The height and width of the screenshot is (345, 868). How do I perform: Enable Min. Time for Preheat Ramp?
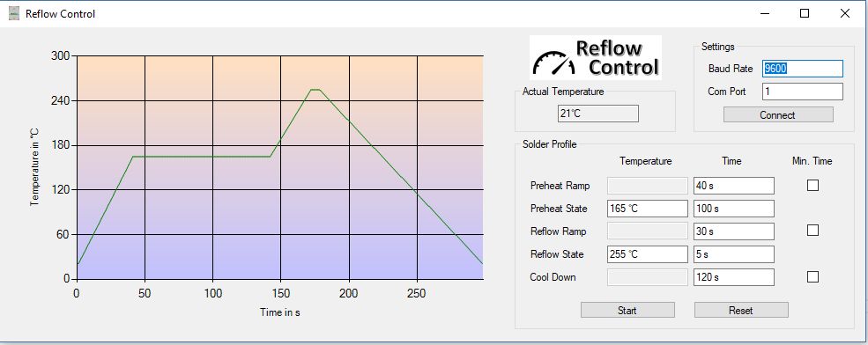[x=812, y=185]
